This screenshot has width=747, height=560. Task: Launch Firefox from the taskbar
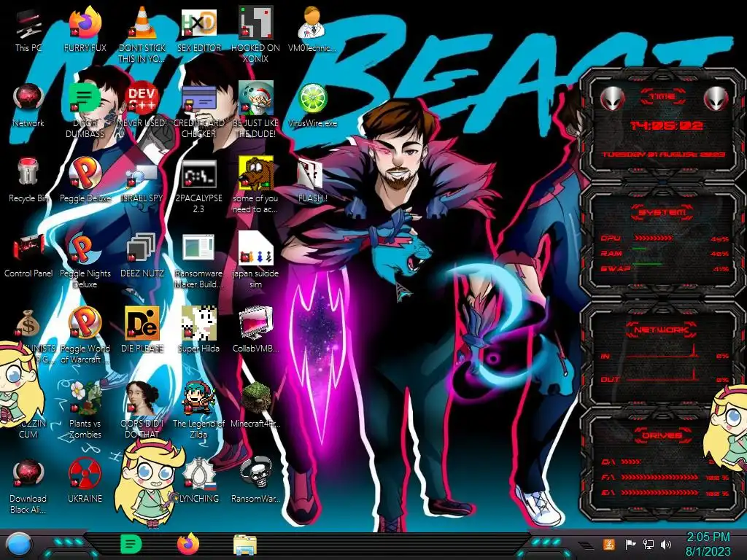[188, 544]
